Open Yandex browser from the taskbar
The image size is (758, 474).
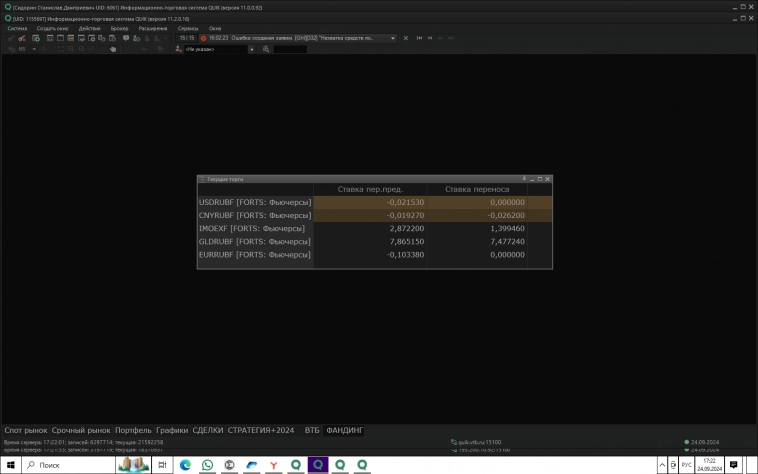click(273, 465)
